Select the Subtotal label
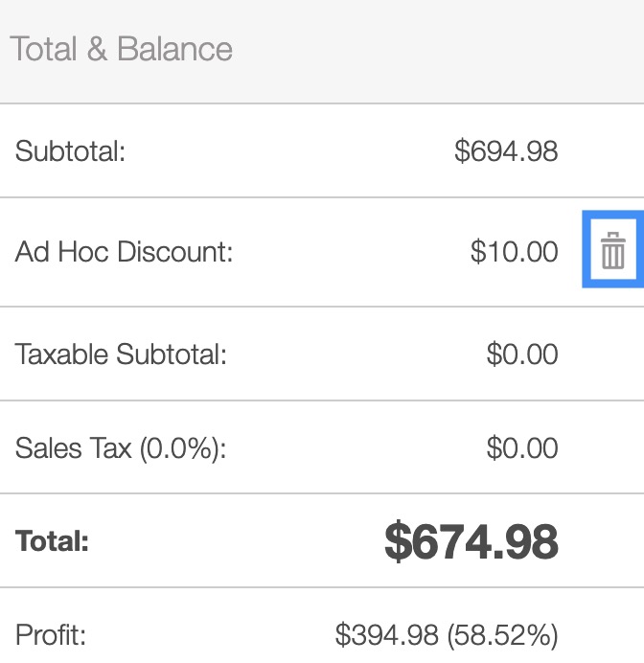The width and height of the screenshot is (644, 663). point(71,151)
